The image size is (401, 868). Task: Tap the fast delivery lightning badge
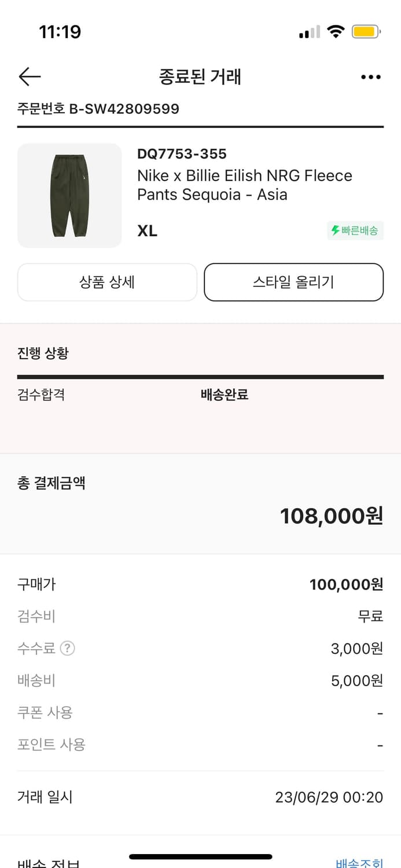click(355, 231)
